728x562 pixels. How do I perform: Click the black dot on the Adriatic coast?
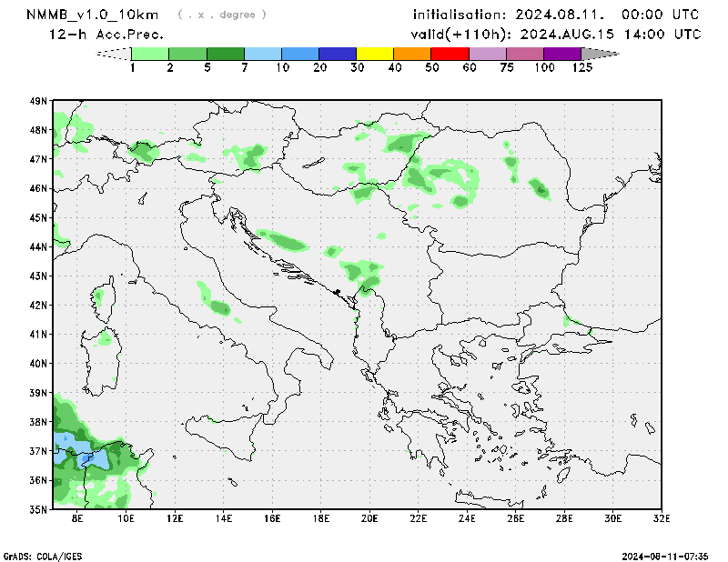click(337, 292)
